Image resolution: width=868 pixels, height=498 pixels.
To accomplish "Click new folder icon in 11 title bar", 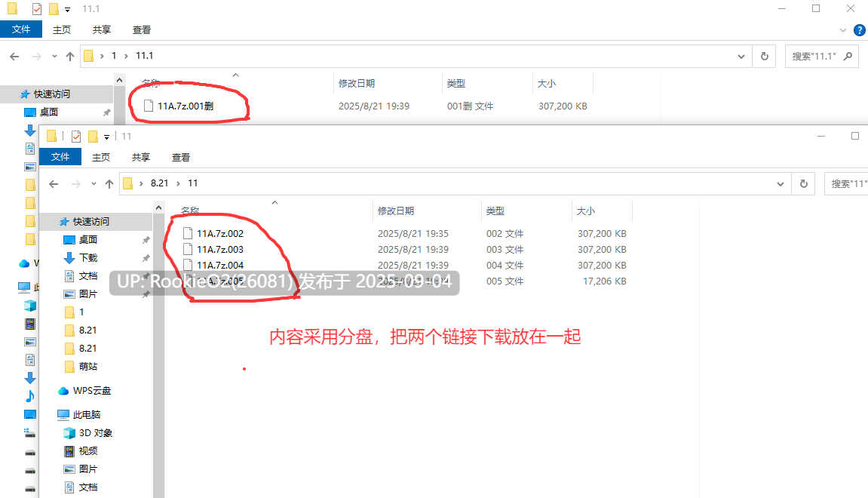I will coord(93,137).
